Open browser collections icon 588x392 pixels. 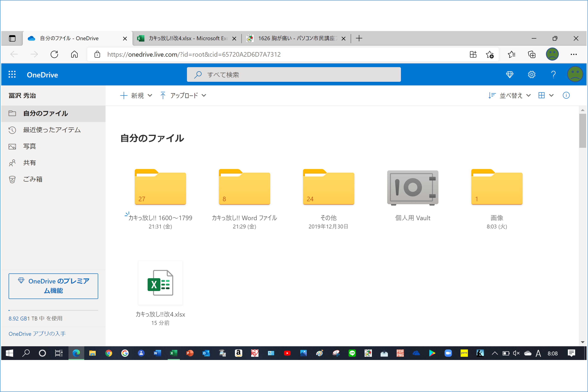(x=532, y=54)
